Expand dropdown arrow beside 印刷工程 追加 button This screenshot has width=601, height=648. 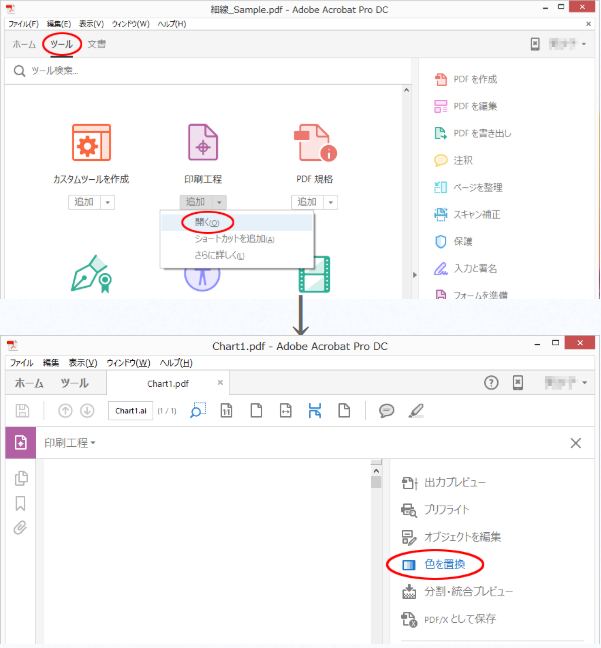[x=219, y=202]
